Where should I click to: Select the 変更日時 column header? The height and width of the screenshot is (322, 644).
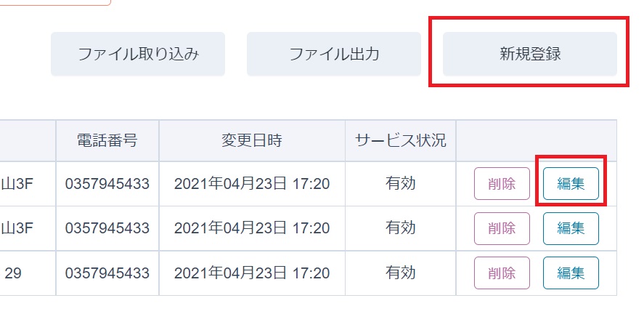click(x=252, y=141)
